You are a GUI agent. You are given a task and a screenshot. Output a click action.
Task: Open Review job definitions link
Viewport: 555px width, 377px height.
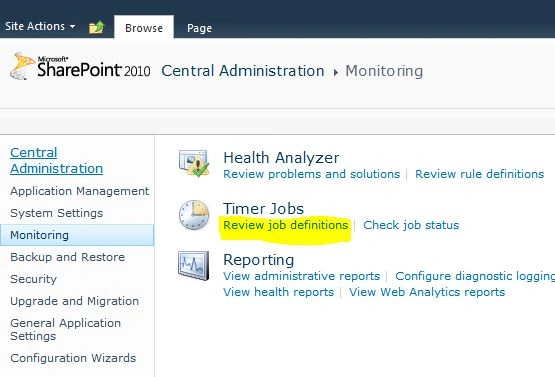286,225
